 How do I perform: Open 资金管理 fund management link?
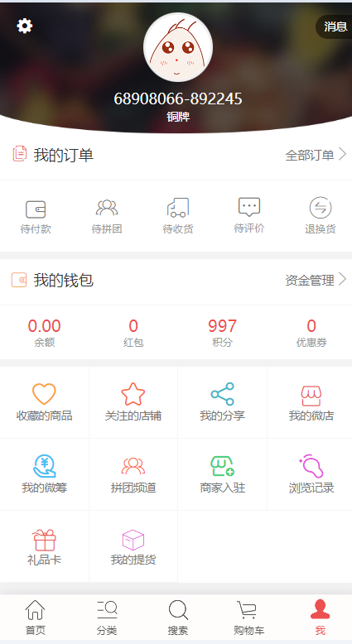click(309, 281)
